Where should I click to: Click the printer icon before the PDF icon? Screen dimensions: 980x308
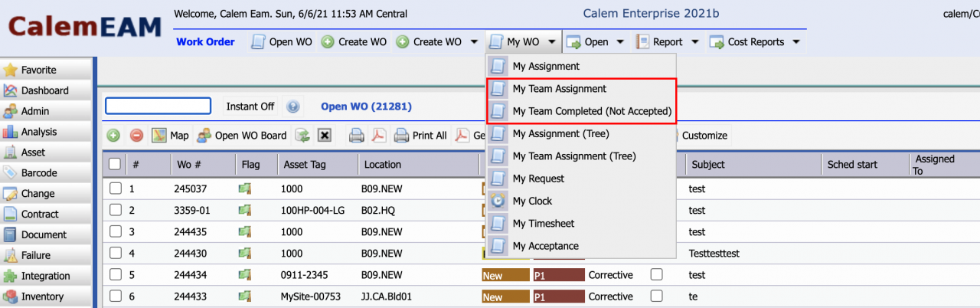pyautogui.click(x=357, y=136)
